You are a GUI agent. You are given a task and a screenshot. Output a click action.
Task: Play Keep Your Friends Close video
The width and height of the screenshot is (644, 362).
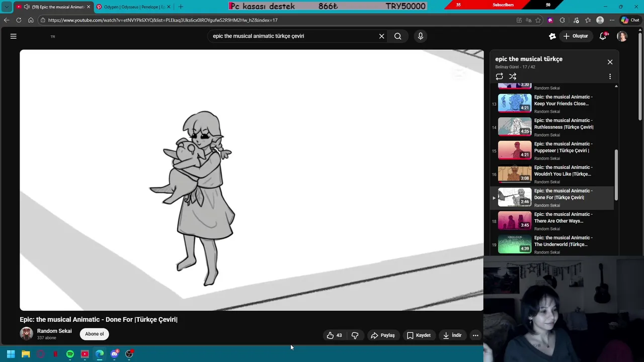pyautogui.click(x=552, y=104)
